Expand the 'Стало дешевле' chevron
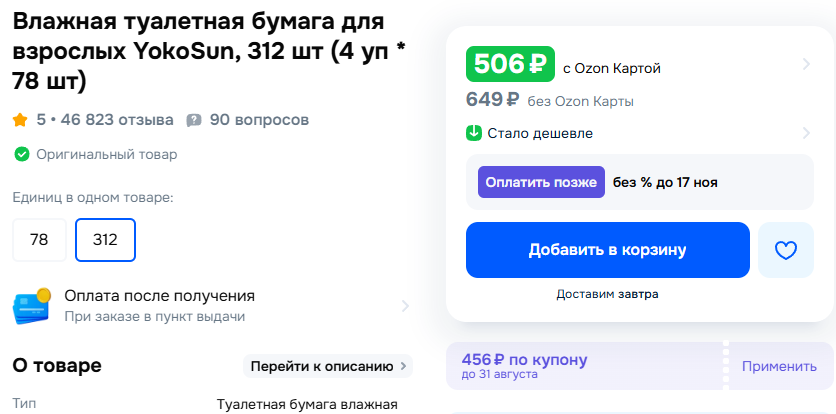Screen dimensions: 836x414 806,133
